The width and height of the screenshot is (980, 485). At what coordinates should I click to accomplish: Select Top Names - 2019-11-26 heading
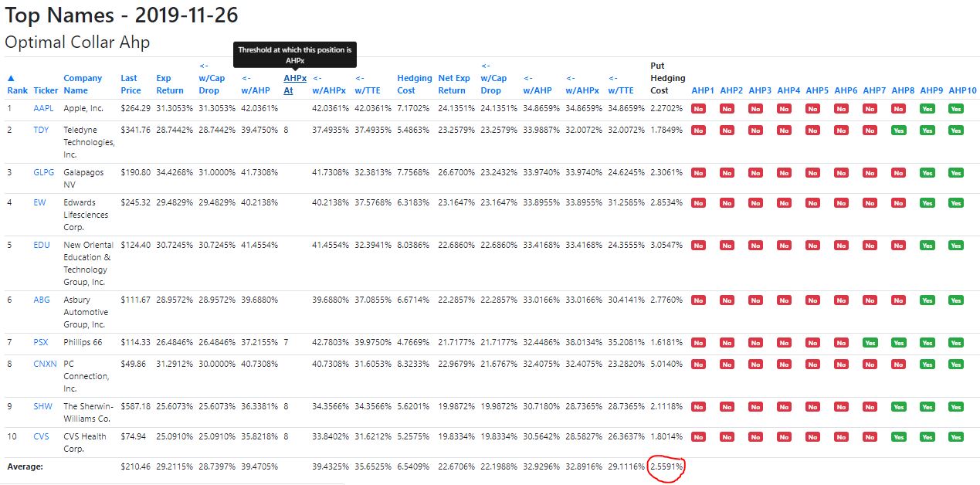pyautogui.click(x=121, y=15)
